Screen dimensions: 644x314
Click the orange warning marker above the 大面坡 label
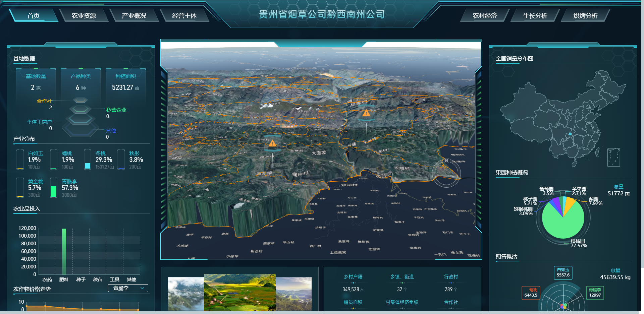click(272, 143)
